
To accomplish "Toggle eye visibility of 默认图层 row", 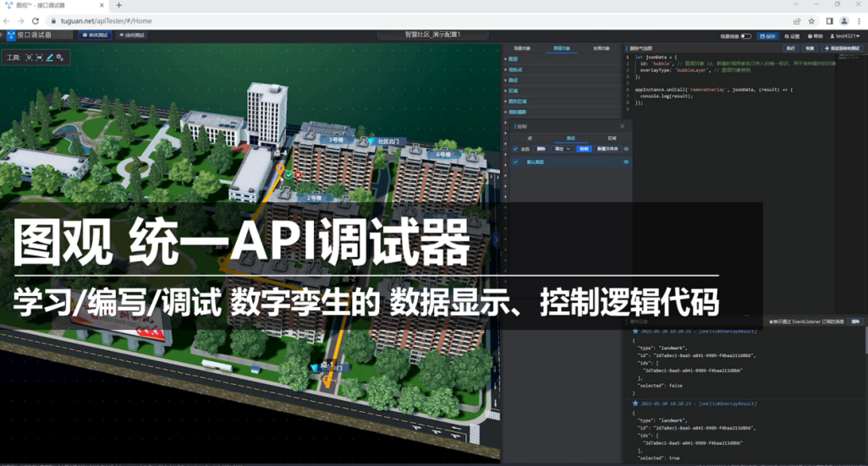I will pos(626,162).
